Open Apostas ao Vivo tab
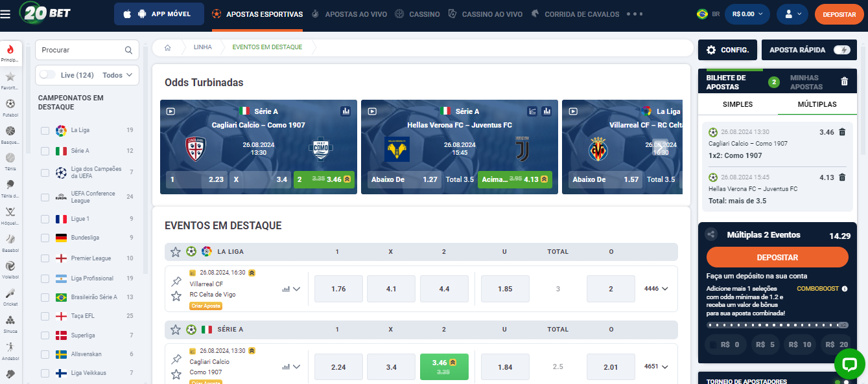 [x=349, y=14]
